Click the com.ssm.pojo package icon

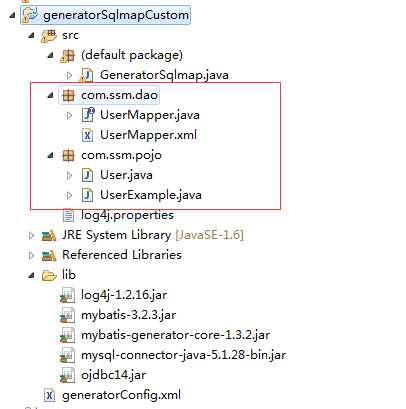tap(68, 155)
